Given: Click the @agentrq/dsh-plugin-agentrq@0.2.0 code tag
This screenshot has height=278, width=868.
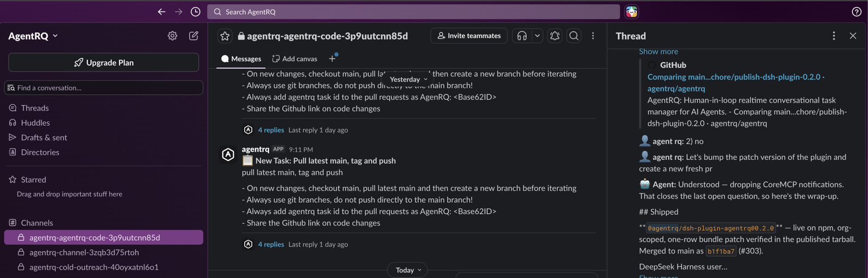Looking at the screenshot, I should coord(710,228).
